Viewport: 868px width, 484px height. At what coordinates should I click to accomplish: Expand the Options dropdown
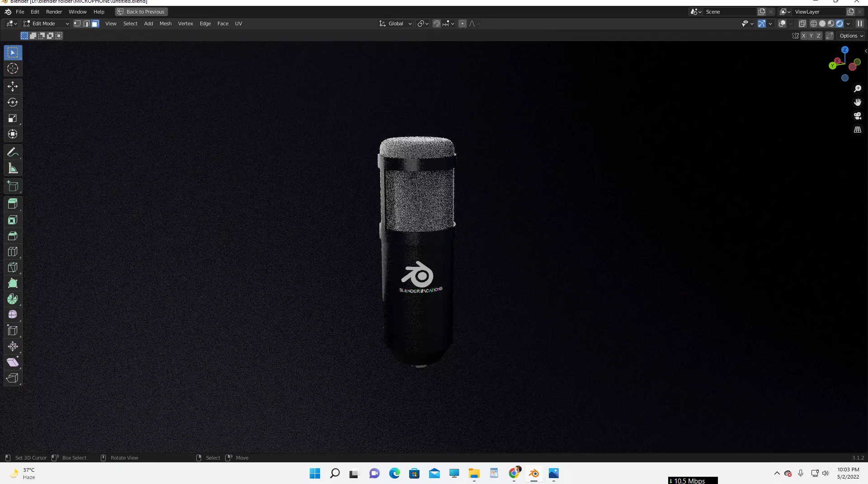point(851,36)
